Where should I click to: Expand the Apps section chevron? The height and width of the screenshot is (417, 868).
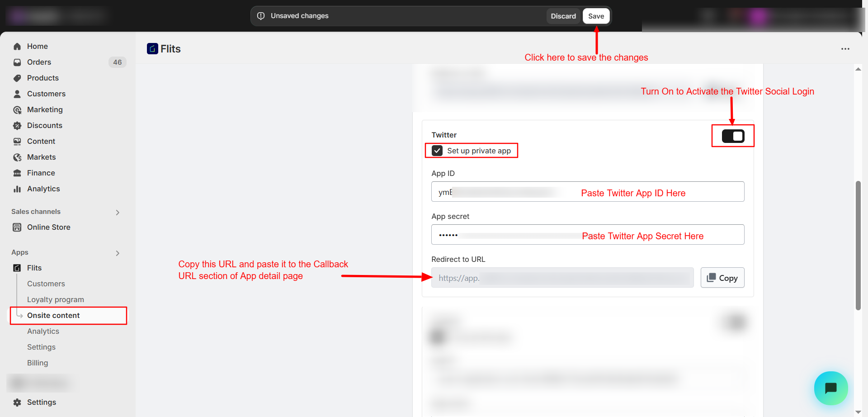tap(118, 253)
